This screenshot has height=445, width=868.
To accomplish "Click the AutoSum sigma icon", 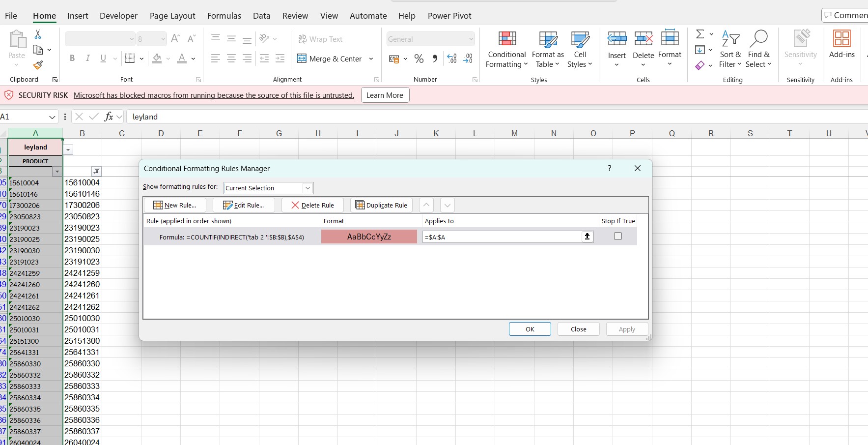I will [700, 34].
